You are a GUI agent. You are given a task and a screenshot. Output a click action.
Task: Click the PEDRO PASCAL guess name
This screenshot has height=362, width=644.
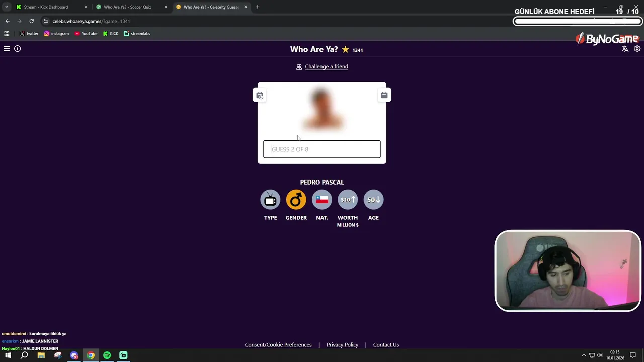[322, 182]
